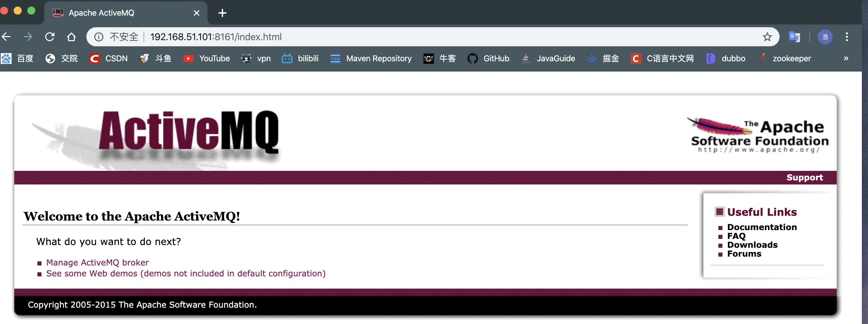Open the zookeeper bookmark

point(784,59)
